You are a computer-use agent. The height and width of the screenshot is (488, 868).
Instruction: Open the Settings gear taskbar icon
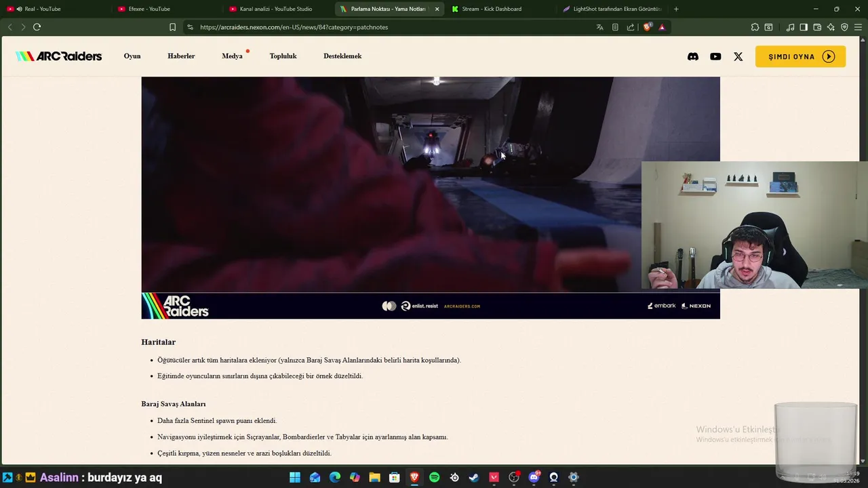(x=574, y=477)
